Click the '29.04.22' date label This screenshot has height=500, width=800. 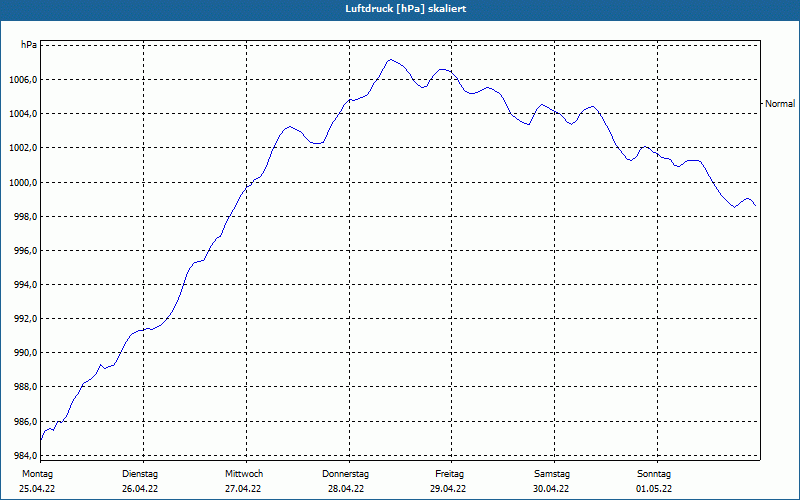(448, 489)
